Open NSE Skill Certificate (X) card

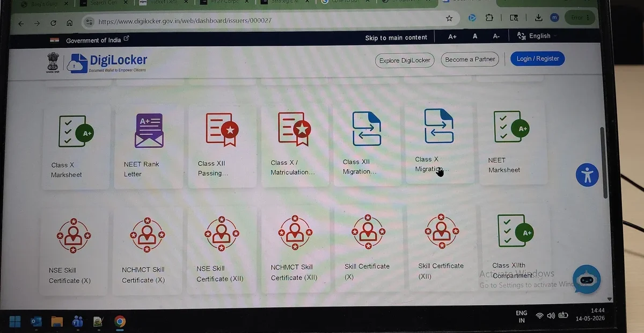(x=74, y=251)
